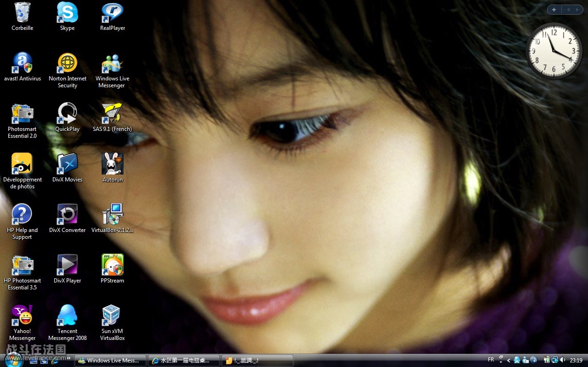
Task: Open the volume speaker tray icon
Action: pyautogui.click(x=563, y=360)
